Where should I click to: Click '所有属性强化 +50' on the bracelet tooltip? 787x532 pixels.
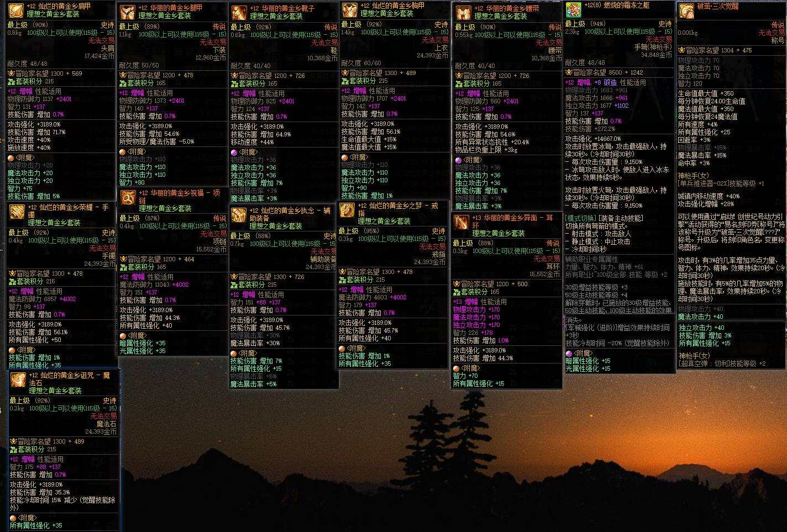34,340
